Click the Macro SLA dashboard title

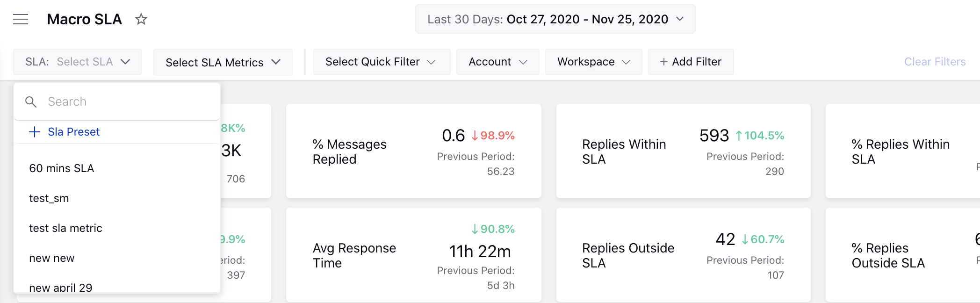[x=85, y=19]
